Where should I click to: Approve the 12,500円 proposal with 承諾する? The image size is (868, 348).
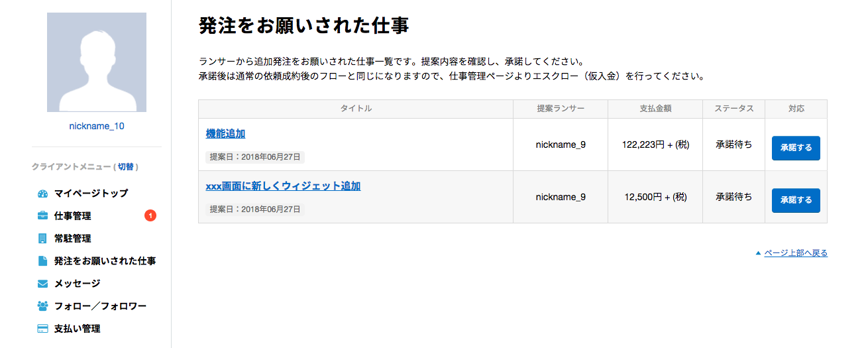pos(796,201)
